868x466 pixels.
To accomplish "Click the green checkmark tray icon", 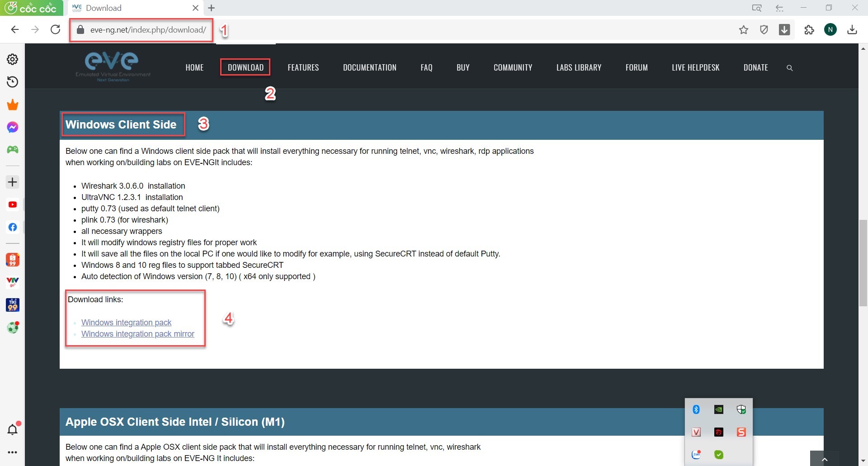I will coord(719,454).
